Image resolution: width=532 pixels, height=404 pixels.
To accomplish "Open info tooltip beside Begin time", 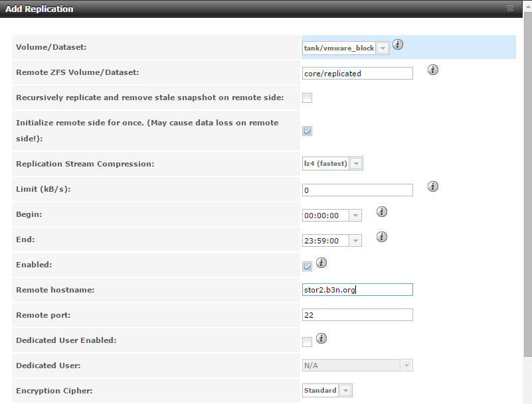I will (x=382, y=212).
